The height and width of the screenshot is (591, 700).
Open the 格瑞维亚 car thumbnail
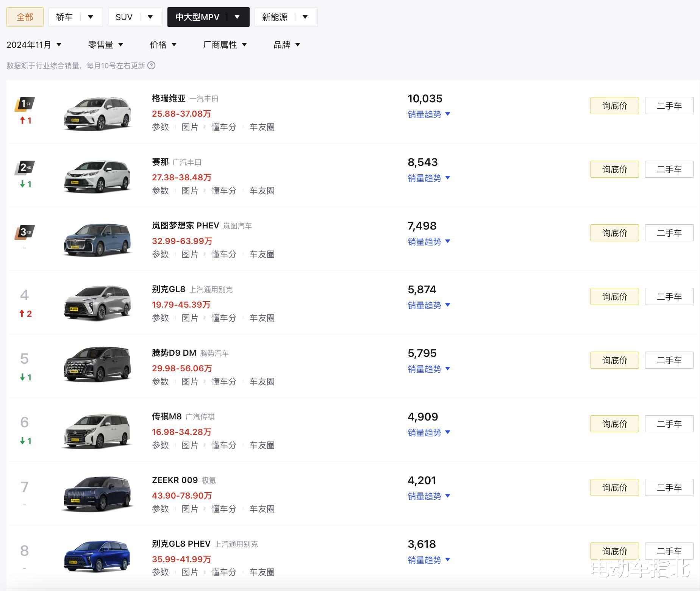(x=97, y=113)
